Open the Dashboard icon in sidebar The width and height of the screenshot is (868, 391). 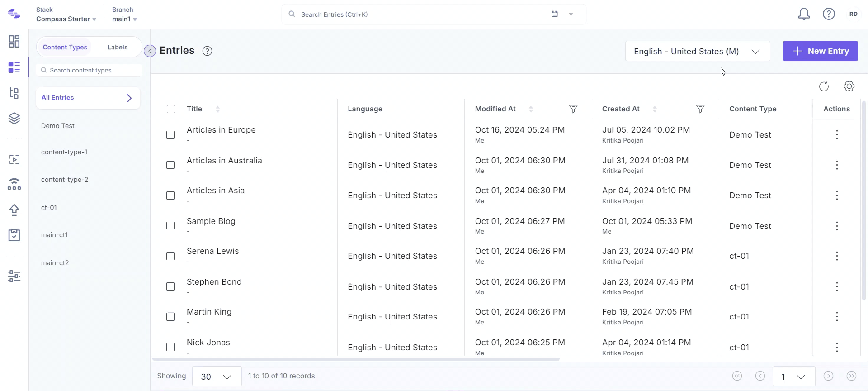pyautogui.click(x=14, y=42)
